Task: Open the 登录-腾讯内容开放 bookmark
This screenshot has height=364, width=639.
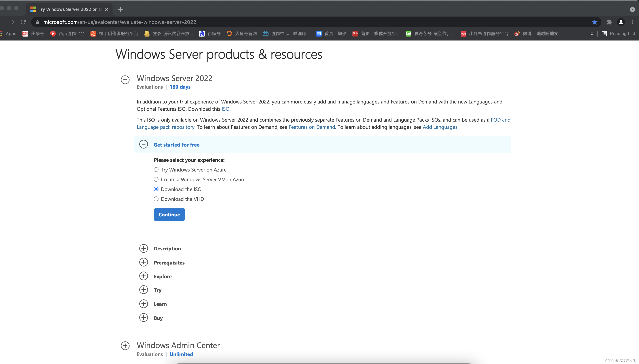Action: (x=168, y=33)
